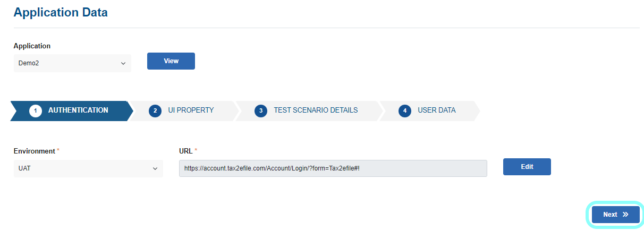The width and height of the screenshot is (644, 230).
Task: Click the step 4 number circle
Action: [x=405, y=111]
